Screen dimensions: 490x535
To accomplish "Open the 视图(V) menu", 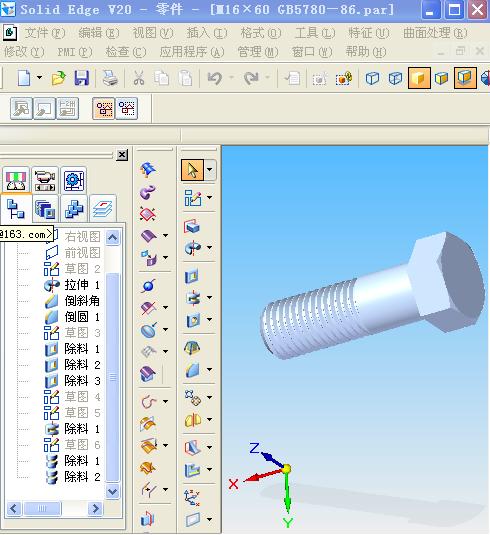I will pos(153,33).
